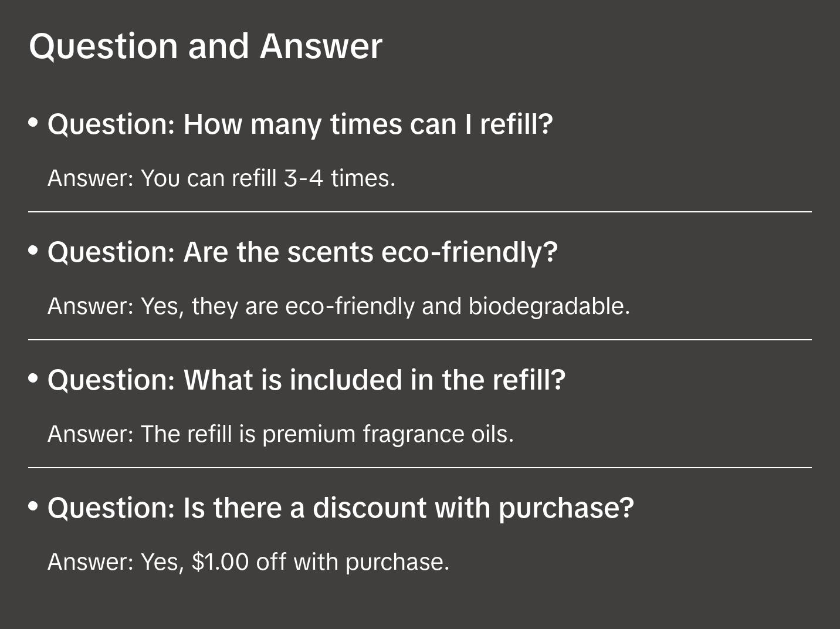The width and height of the screenshot is (840, 629).
Task: Click the bullet beside the refill times question
Action: 33,123
